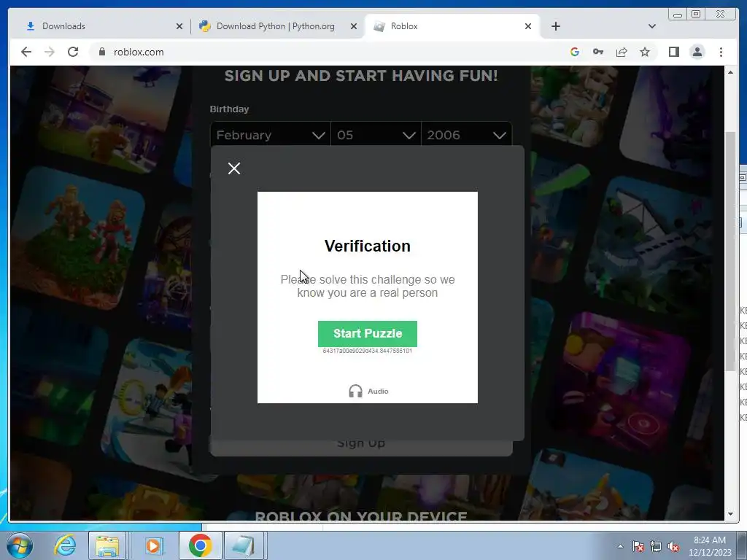Click the Start Puzzle button
Screen dimensions: 747x560
[368, 333]
